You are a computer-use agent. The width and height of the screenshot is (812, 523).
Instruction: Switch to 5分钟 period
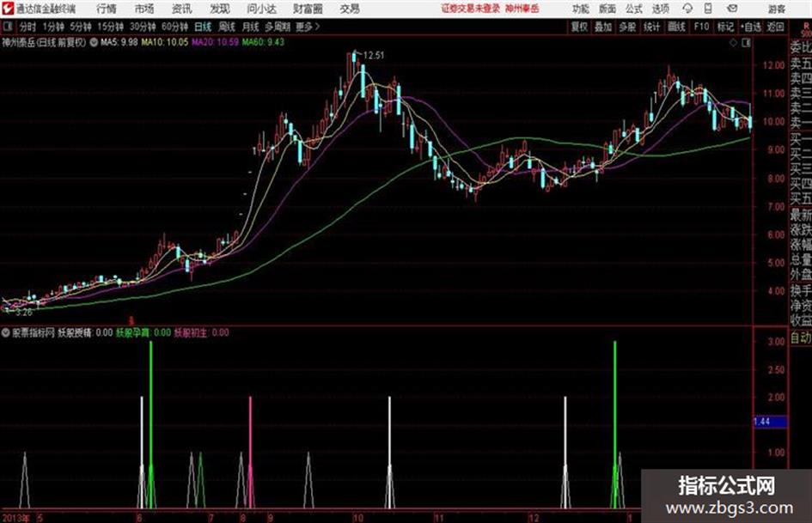pyautogui.click(x=81, y=27)
